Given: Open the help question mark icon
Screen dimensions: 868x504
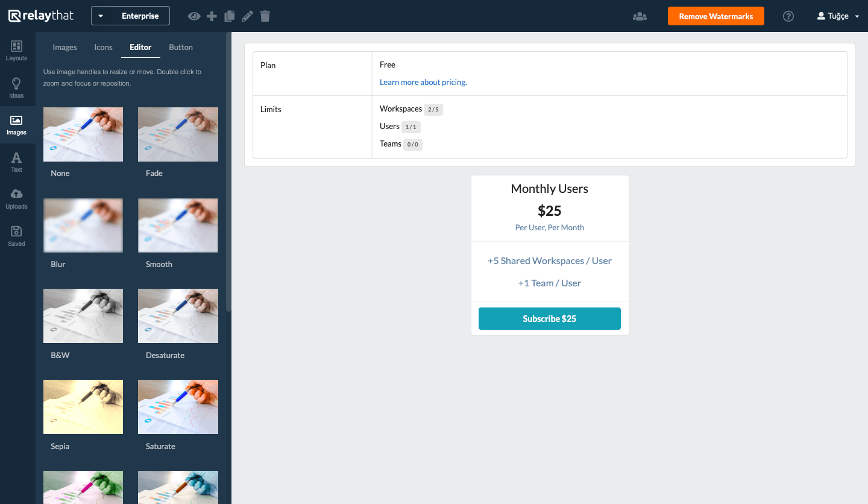Looking at the screenshot, I should click(x=788, y=16).
